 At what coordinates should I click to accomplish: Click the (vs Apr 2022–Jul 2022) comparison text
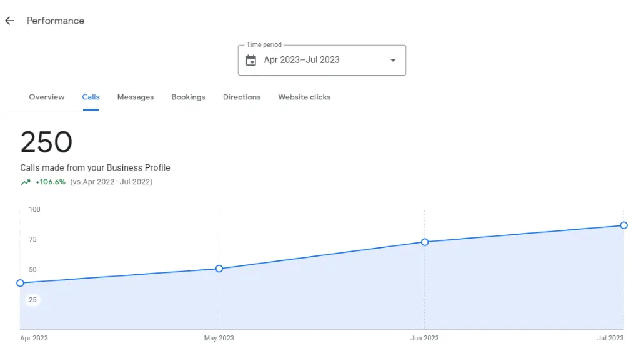111,182
